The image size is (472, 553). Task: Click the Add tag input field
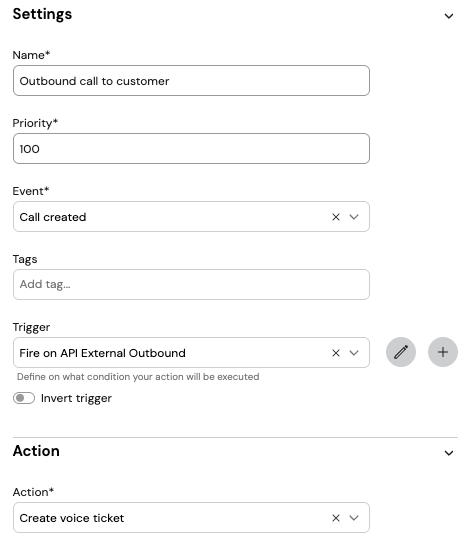[x=191, y=285]
